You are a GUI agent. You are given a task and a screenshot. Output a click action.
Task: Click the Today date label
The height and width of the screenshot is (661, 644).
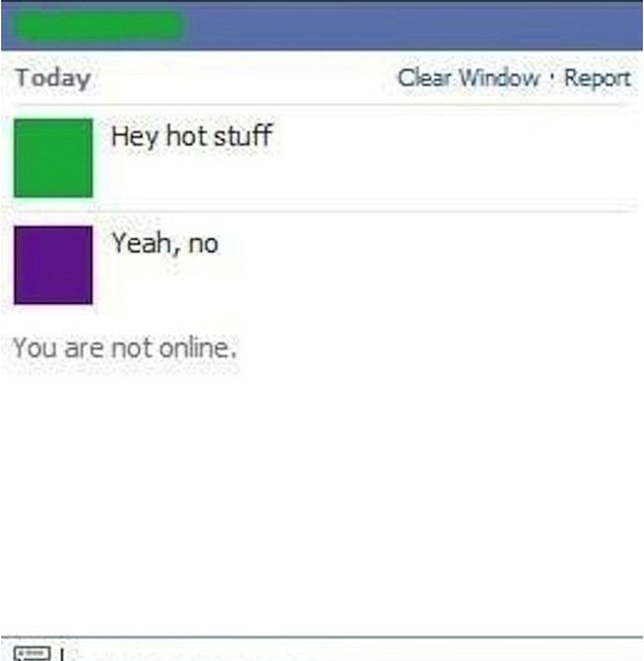pyautogui.click(x=54, y=78)
